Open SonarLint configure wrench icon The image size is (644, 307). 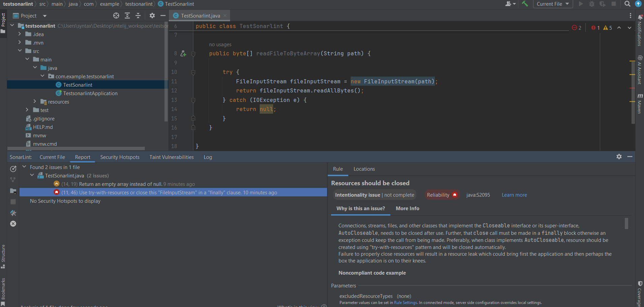[x=13, y=213]
